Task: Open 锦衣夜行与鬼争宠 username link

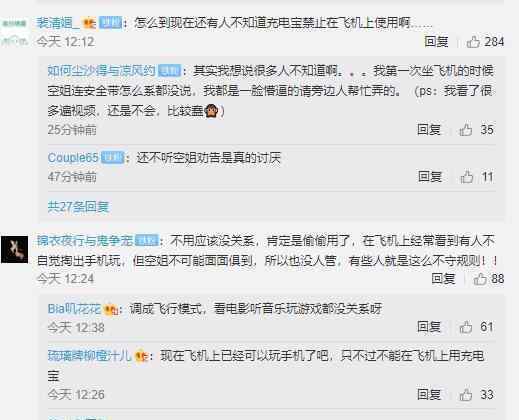Action: pyautogui.click(x=85, y=241)
